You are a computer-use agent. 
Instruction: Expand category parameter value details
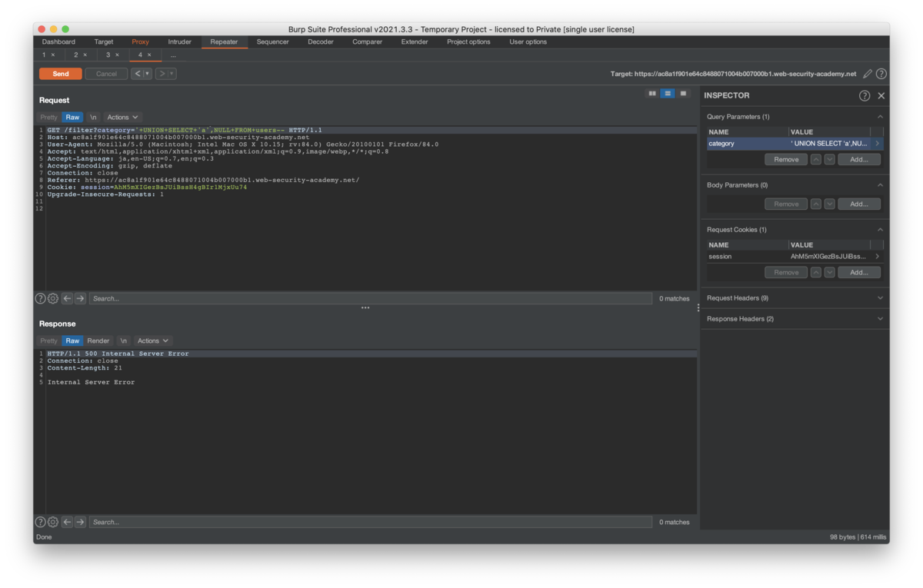pyautogui.click(x=877, y=144)
